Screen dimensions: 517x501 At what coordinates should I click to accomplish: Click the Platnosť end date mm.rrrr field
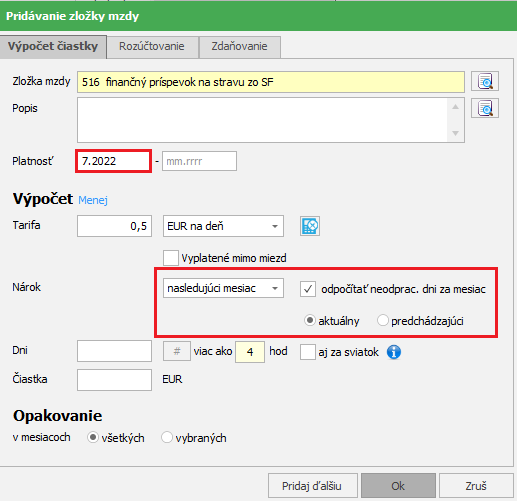pos(199,161)
